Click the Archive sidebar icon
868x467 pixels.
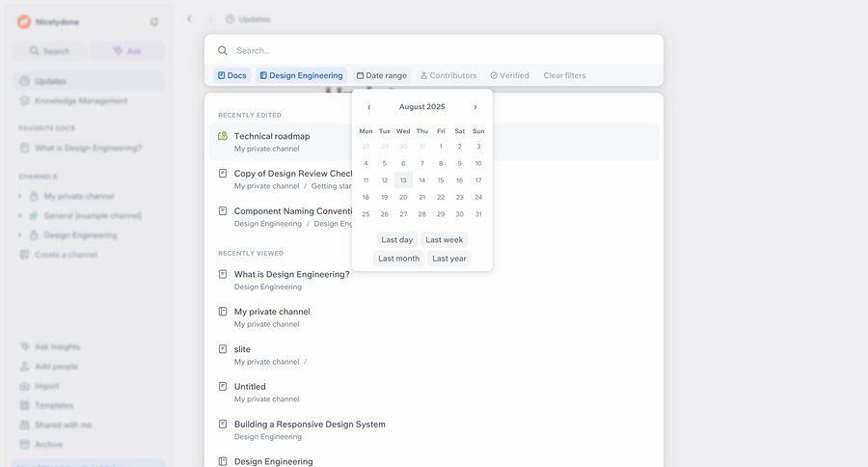pyautogui.click(x=25, y=445)
